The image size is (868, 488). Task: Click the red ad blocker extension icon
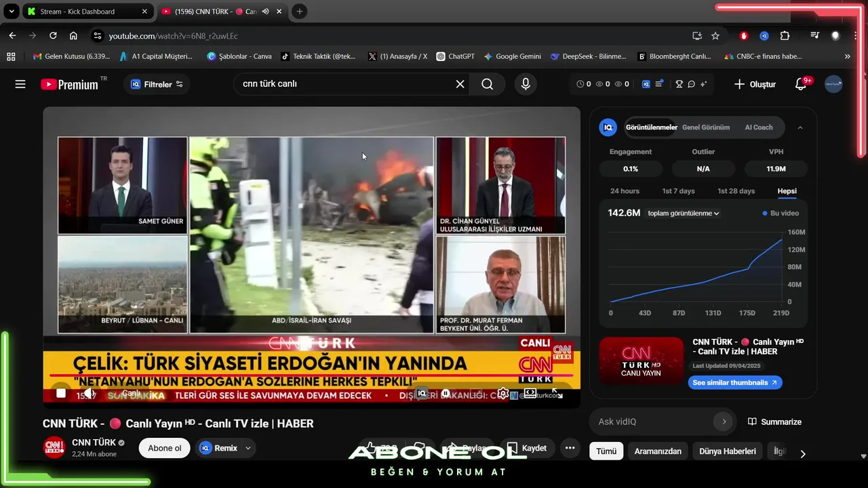coord(744,36)
